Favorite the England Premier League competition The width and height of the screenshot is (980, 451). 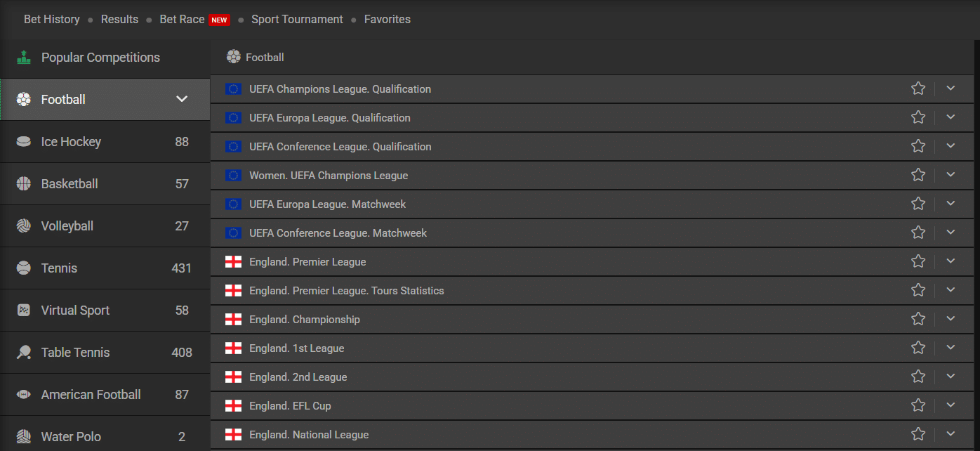point(918,261)
